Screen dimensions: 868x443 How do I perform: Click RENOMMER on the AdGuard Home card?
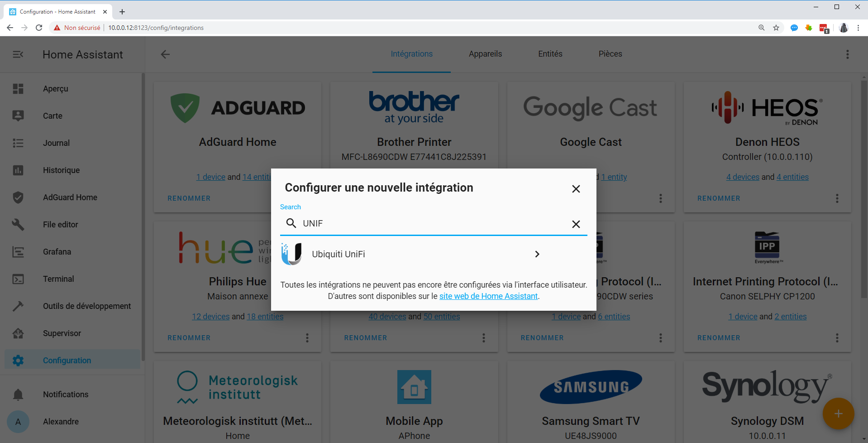click(x=189, y=198)
